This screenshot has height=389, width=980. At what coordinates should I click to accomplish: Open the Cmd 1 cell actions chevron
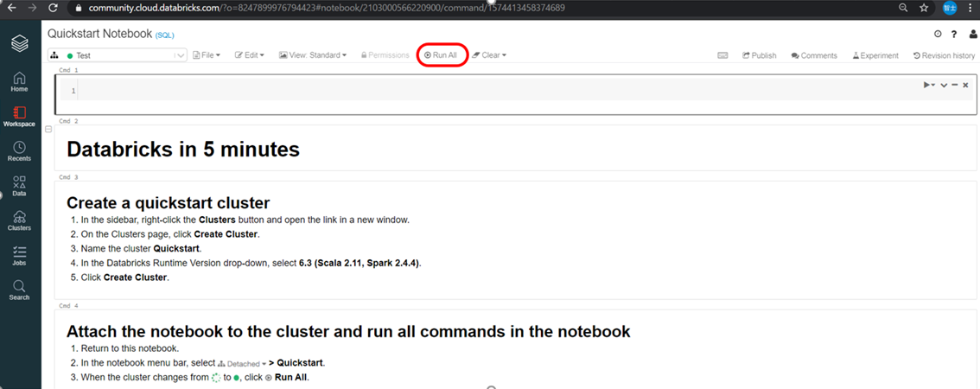tap(944, 85)
